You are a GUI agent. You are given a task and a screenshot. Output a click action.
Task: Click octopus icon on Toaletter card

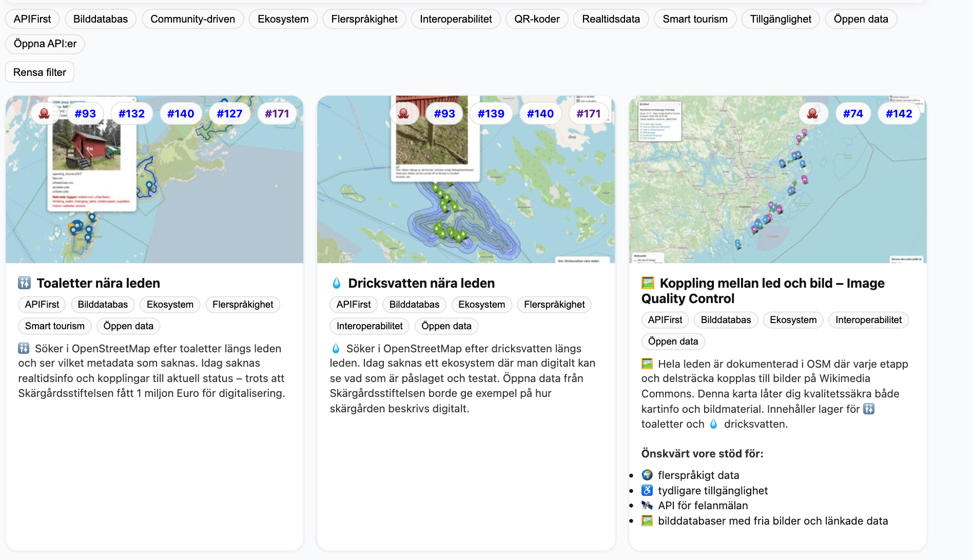[x=45, y=113]
